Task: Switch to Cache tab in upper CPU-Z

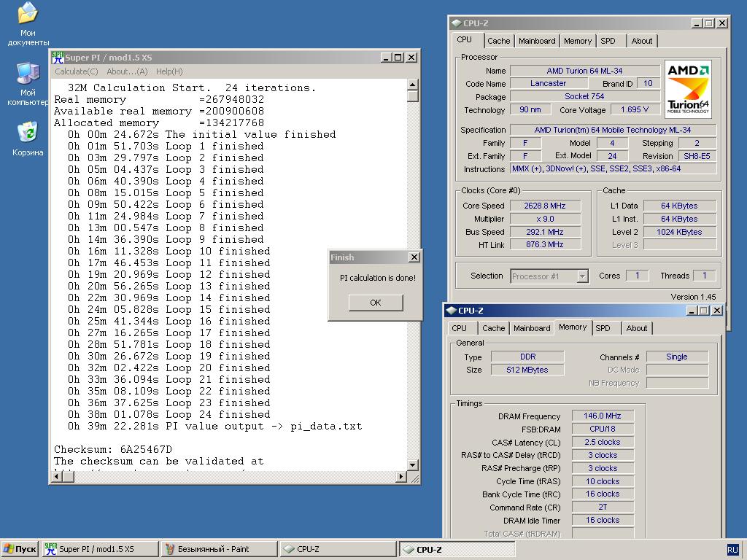Action: (x=499, y=41)
